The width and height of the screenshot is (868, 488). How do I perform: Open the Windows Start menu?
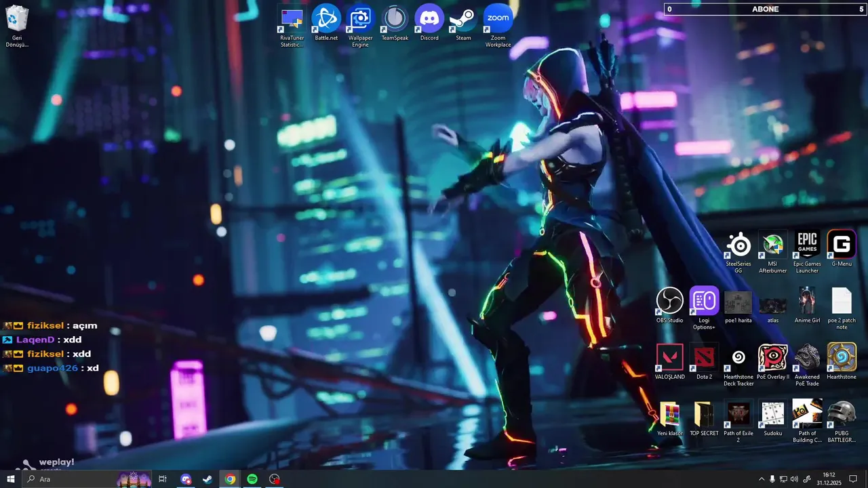pos(10,479)
